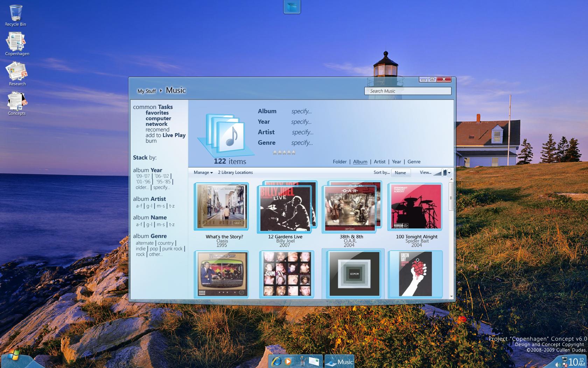Switch to Album grouping tab

360,162
